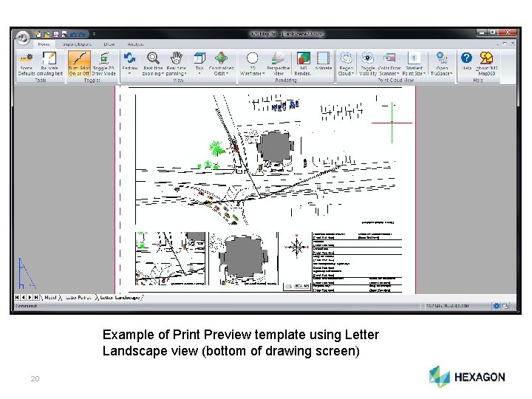Expand the quick-access toolbar customize arrow
The image size is (532, 399).
[94, 34]
